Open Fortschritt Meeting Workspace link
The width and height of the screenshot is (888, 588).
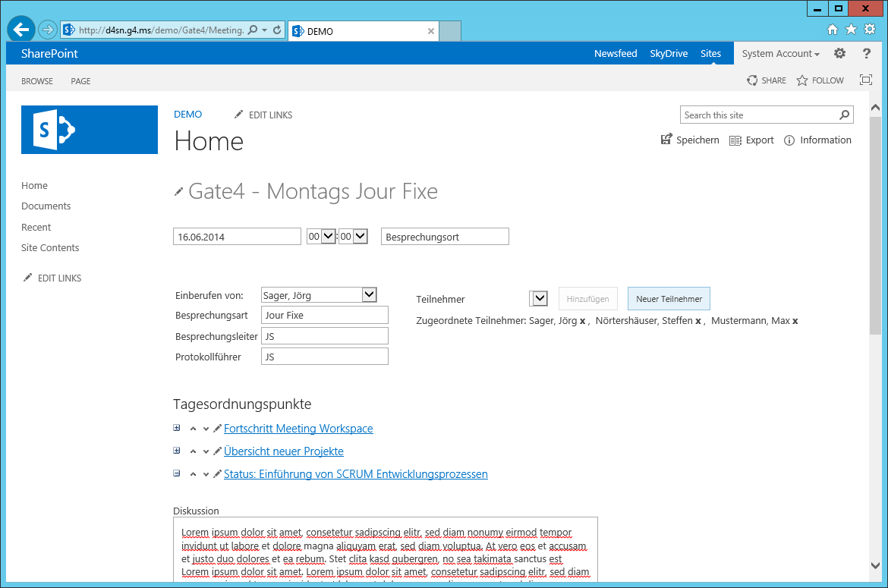coord(298,429)
